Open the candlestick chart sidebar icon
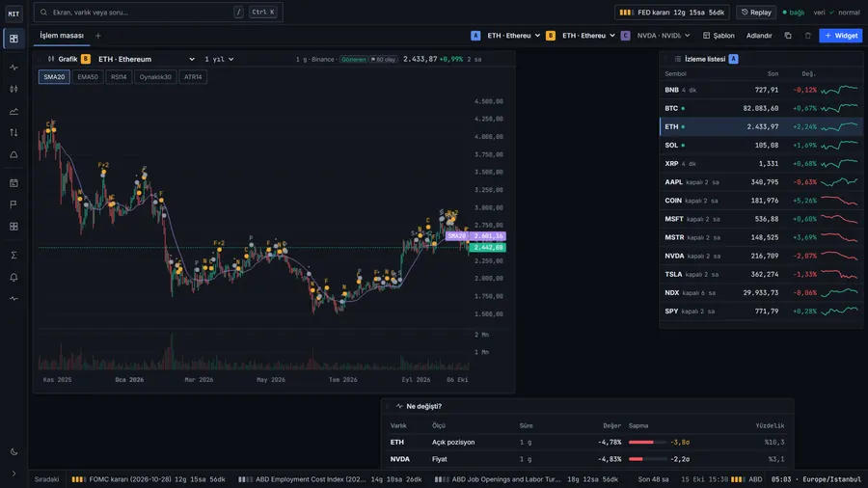868x488 pixels. point(14,89)
